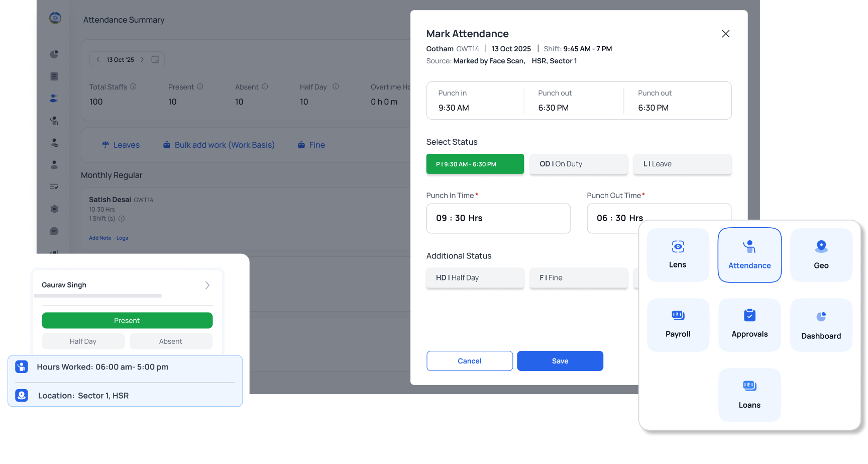868x464 pixels.
Task: Open Bulk add work (Work Basis)
Action: [x=219, y=145]
